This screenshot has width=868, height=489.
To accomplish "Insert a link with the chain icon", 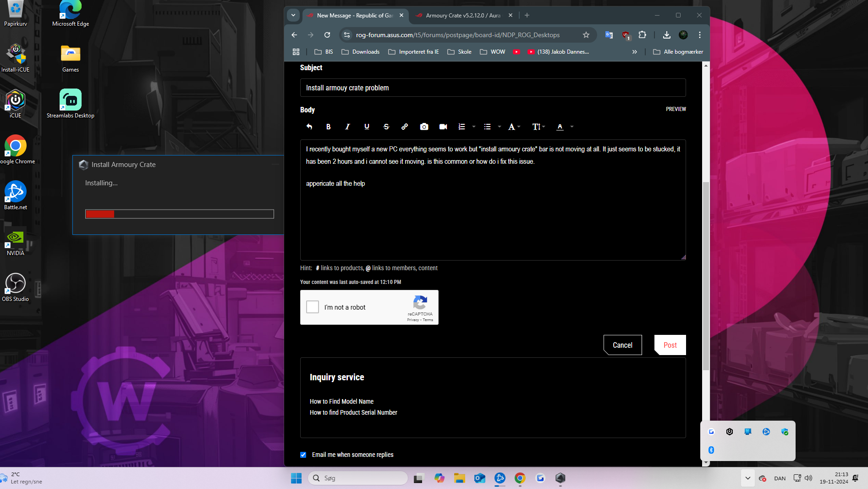I will pos(405,127).
